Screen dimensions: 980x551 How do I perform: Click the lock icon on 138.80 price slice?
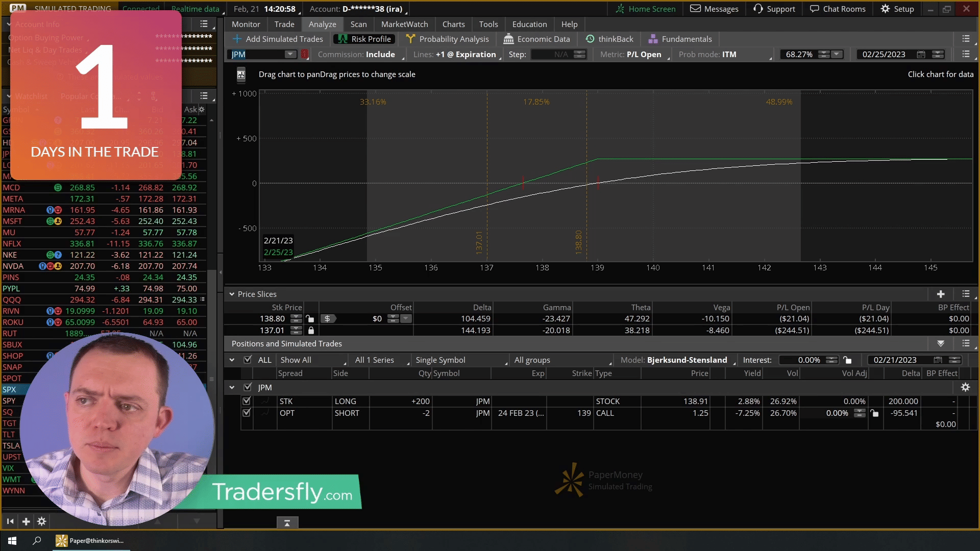(310, 318)
